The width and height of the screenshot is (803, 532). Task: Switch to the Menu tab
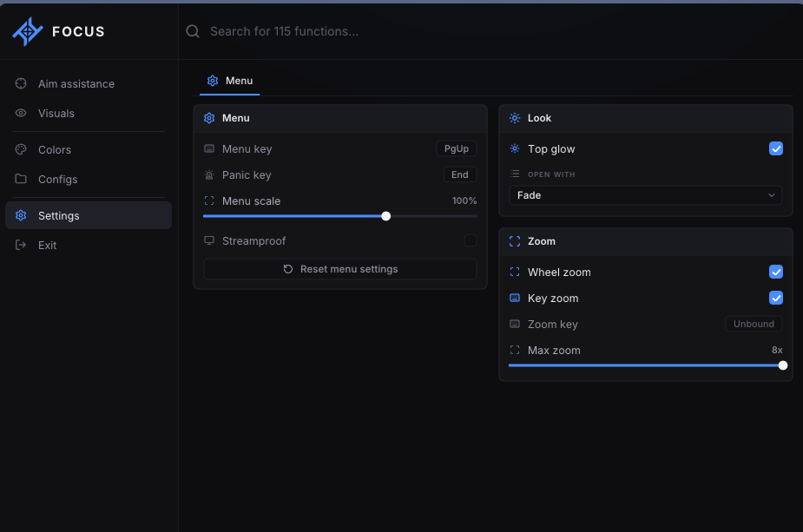coord(229,81)
